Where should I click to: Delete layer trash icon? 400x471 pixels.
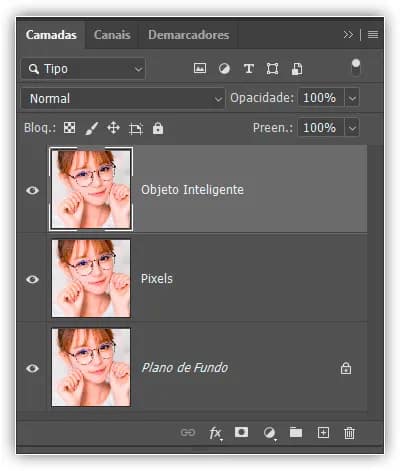click(349, 433)
